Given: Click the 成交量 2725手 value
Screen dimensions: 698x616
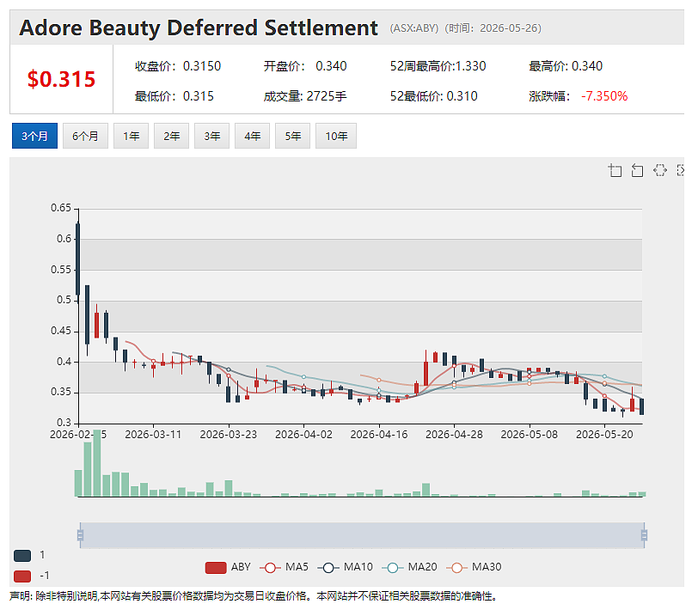Looking at the screenshot, I should click(327, 96).
